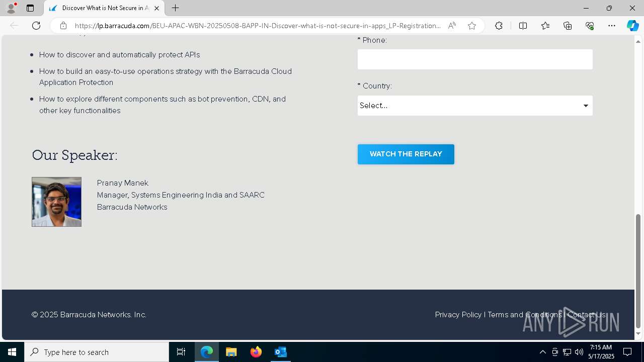Enable split screen view

tap(523, 26)
